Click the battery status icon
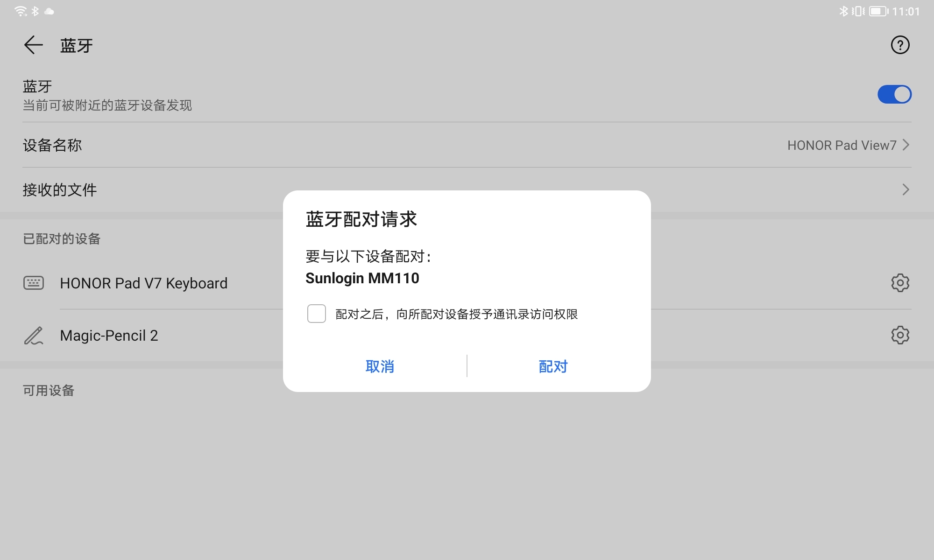The image size is (934, 560). click(878, 11)
